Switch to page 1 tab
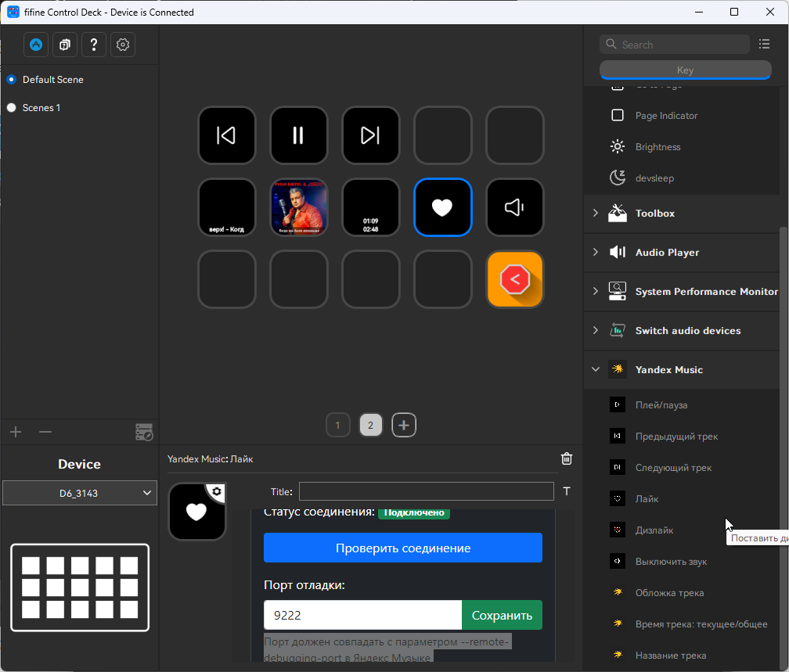 pos(337,426)
